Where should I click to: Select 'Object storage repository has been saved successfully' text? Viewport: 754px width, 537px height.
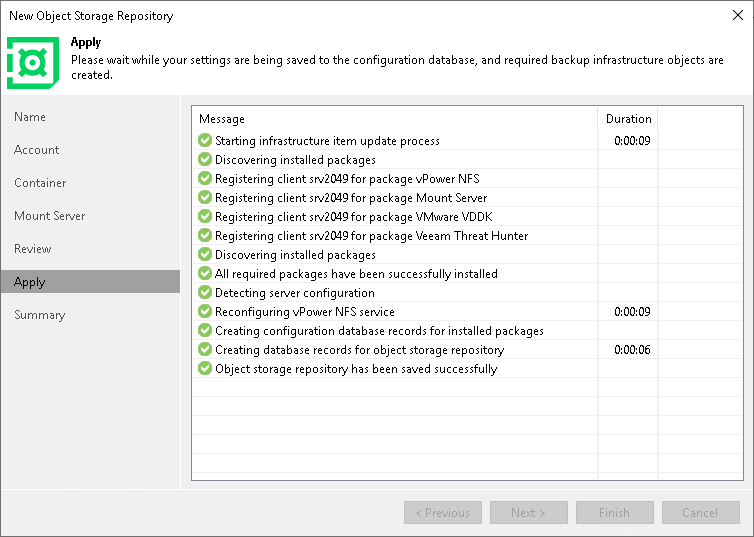[x=356, y=369]
